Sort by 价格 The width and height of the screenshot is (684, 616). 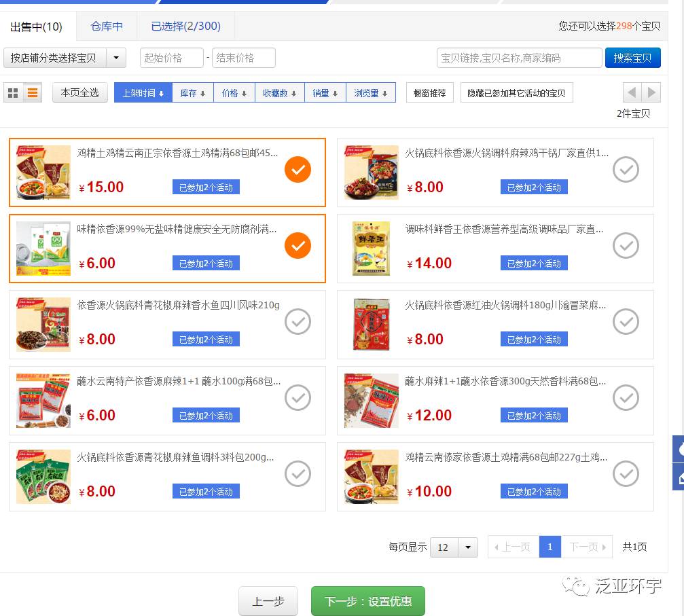(234, 92)
